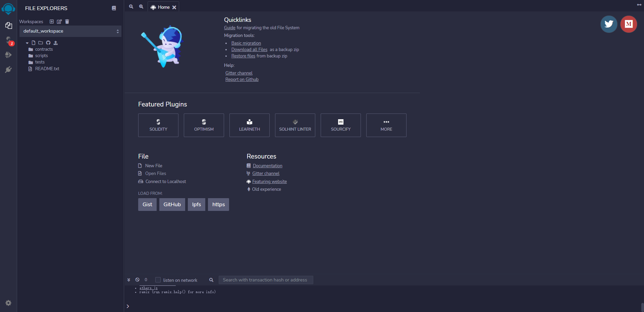Create a new workspace with plus icon
The image size is (644, 312).
(52, 21)
